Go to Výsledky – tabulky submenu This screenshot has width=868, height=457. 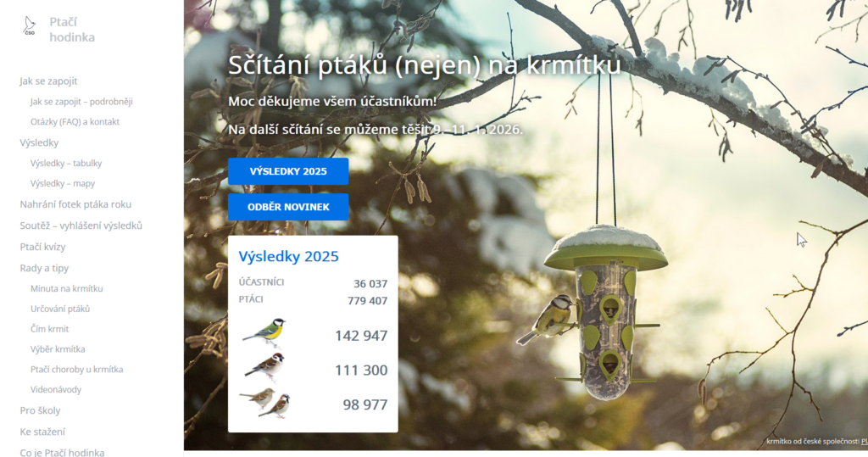[x=66, y=163]
